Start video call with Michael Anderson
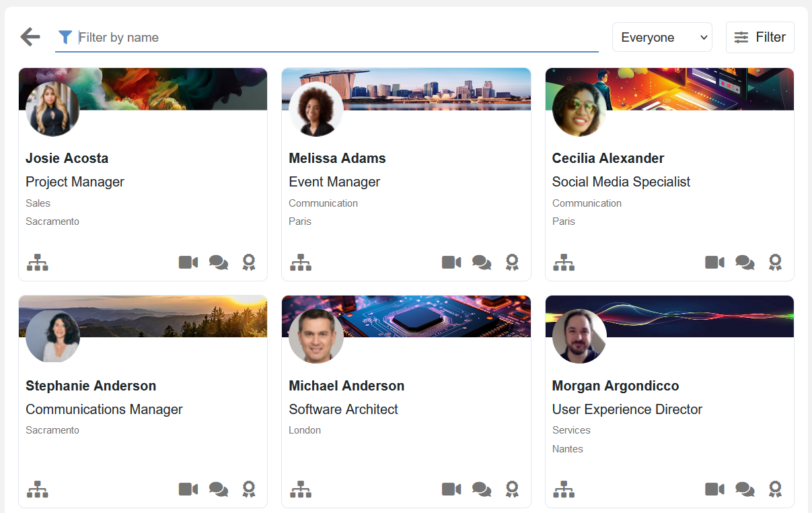Screen dimensions: 812x513 click(451, 489)
